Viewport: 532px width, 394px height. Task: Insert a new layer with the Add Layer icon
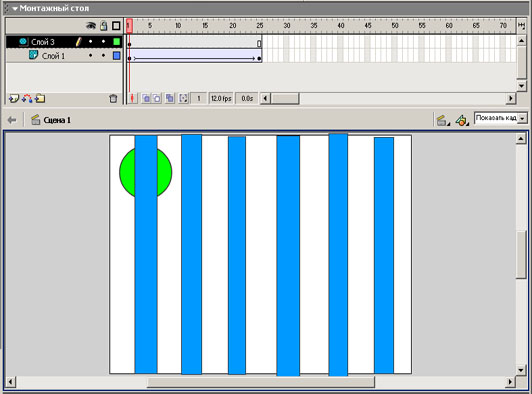coord(14,99)
